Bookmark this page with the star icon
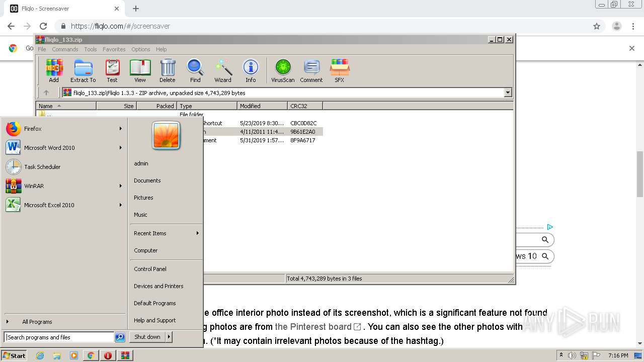644x362 pixels. pos(597,26)
